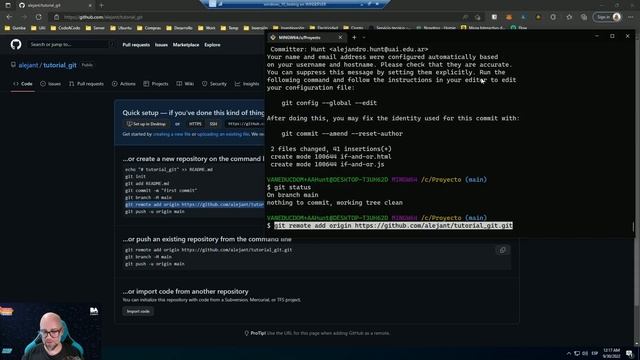This screenshot has width=640, height=360.
Task: Open Marketplace in GitHub header
Action: coord(186,44)
